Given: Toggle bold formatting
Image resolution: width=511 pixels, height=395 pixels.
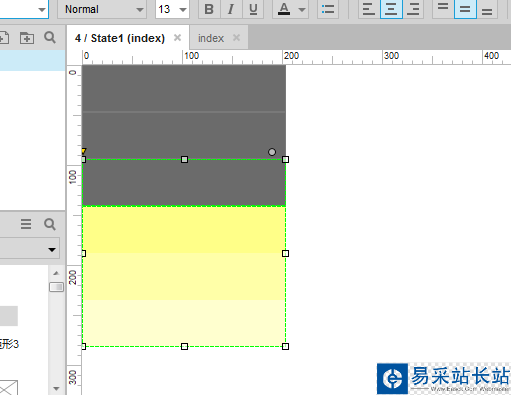Looking at the screenshot, I should pyautogui.click(x=209, y=9).
